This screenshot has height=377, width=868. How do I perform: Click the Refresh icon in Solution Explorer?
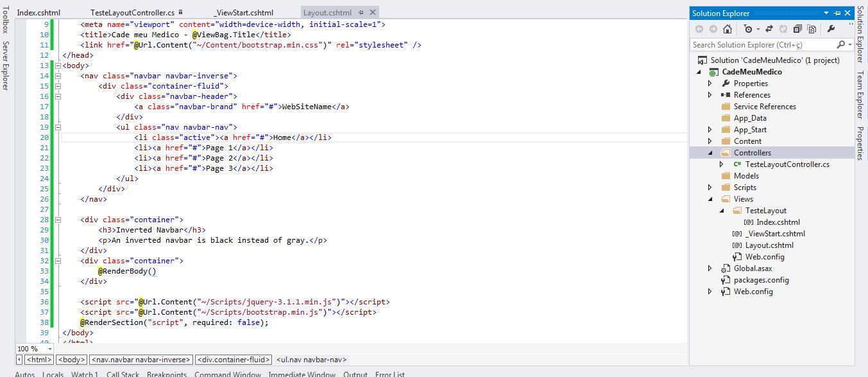pyautogui.click(x=783, y=29)
